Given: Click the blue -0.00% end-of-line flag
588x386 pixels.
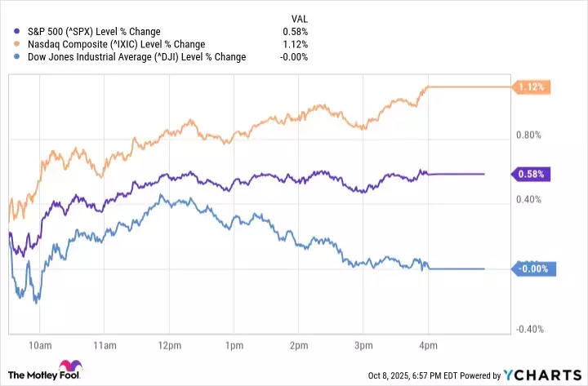Looking at the screenshot, I should tap(533, 268).
